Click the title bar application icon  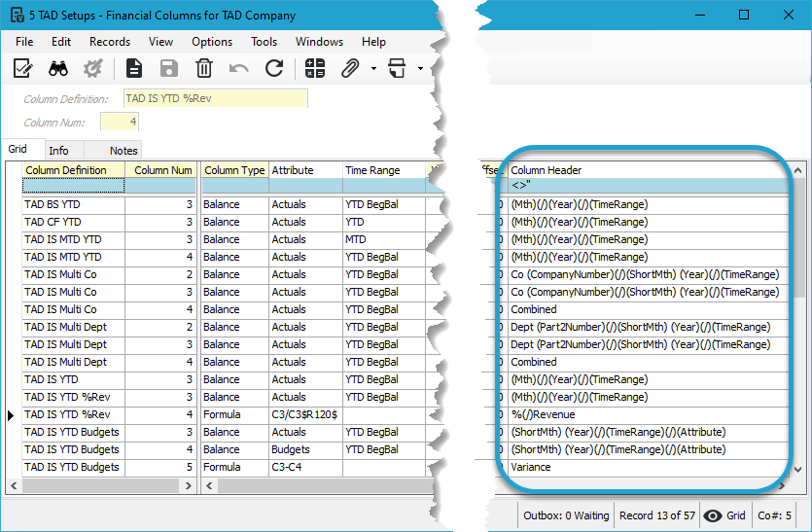(18, 15)
